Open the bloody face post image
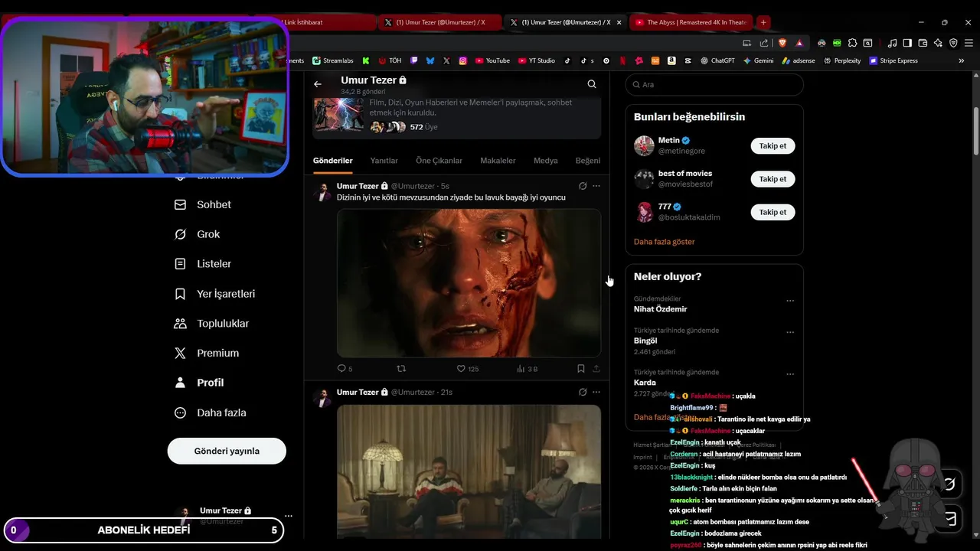The height and width of the screenshot is (551, 980). tap(469, 283)
